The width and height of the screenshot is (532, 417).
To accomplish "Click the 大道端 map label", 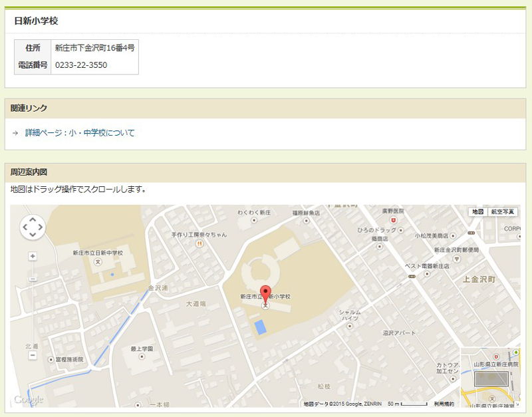I will [196, 304].
